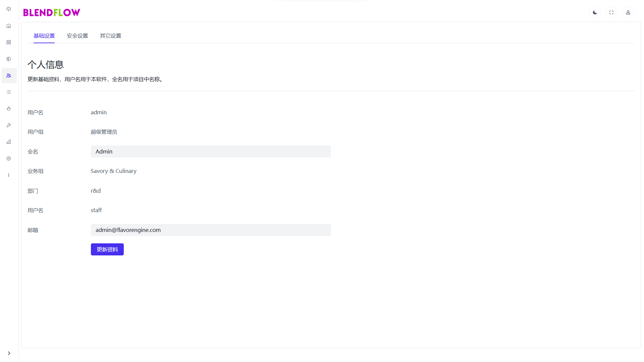The image size is (644, 362).
Task: Open the gear settings sidebar icon
Action: coord(9,159)
